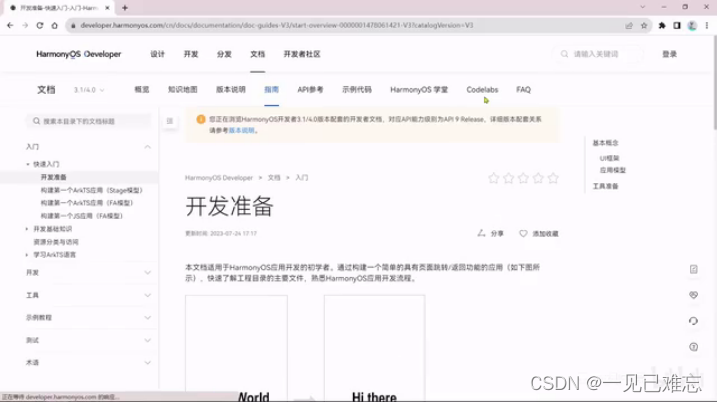This screenshot has width=717, height=402.
Task: Click the site lock icon
Action: click(x=73, y=26)
